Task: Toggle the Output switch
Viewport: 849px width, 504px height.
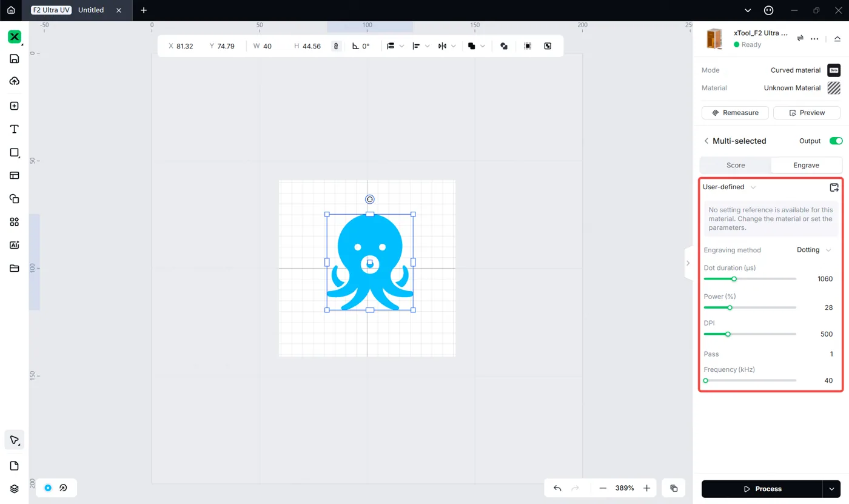Action: pos(836,141)
